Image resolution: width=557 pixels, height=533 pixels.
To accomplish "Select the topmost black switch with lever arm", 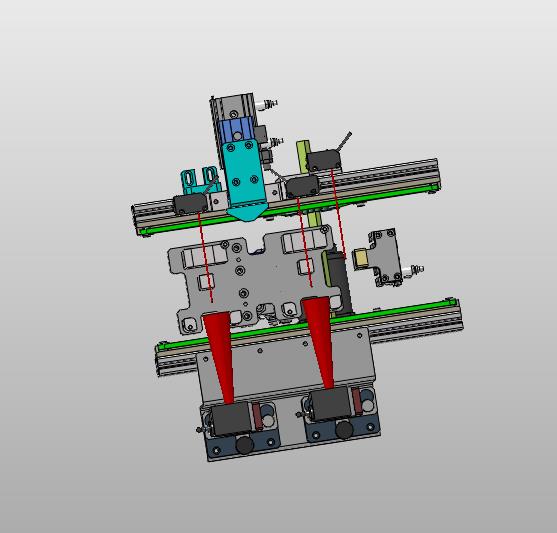I will click(x=324, y=160).
